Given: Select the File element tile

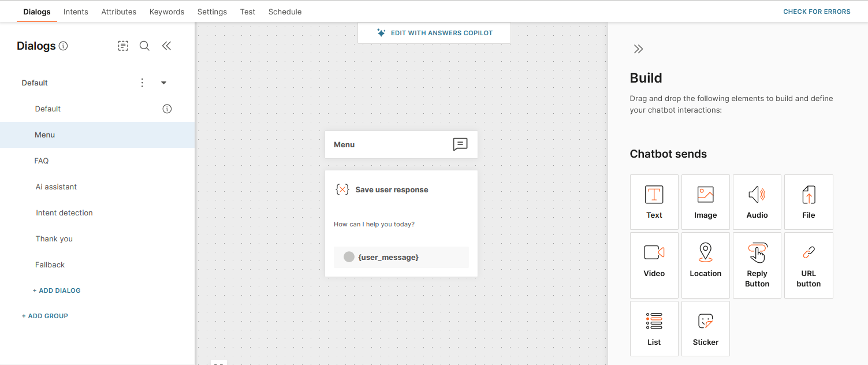Looking at the screenshot, I should tap(809, 202).
